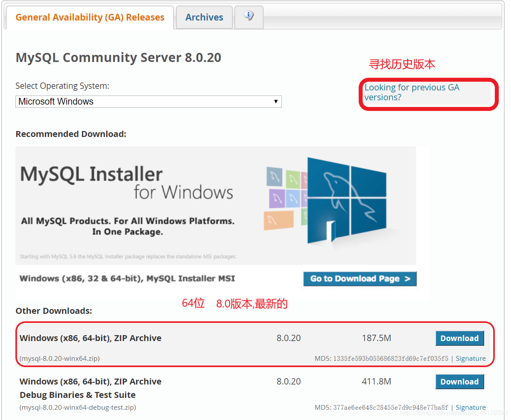This screenshot has width=511, height=420.
Task: Click the Go to Download Page button
Action: coord(360,279)
